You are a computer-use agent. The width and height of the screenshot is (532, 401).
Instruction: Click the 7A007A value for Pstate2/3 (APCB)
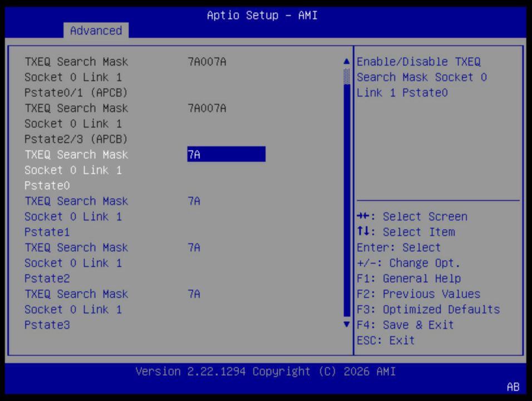207,108
